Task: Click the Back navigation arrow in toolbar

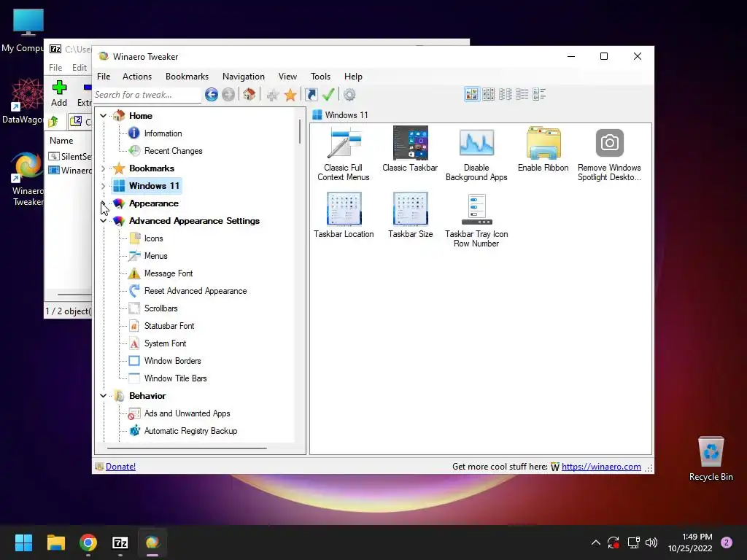Action: (x=212, y=95)
